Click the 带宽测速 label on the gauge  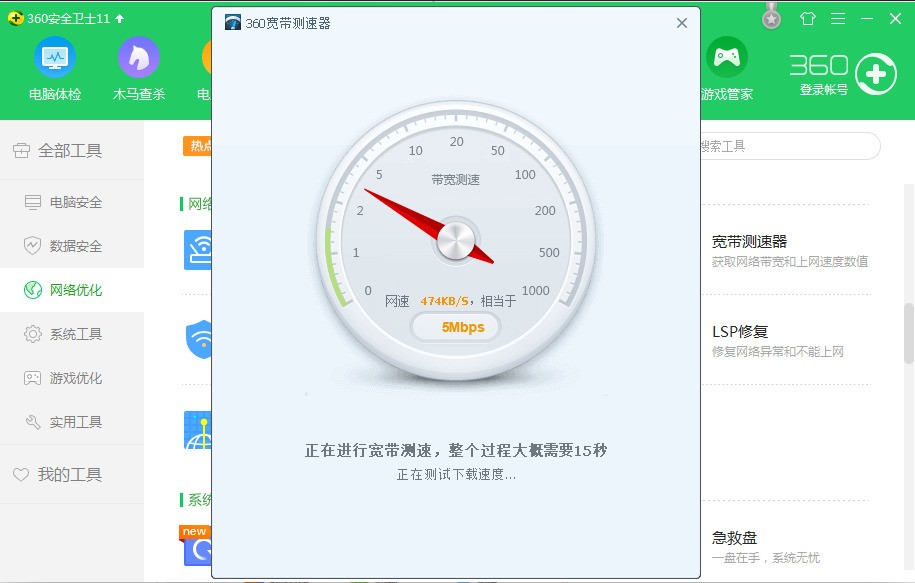pos(455,180)
